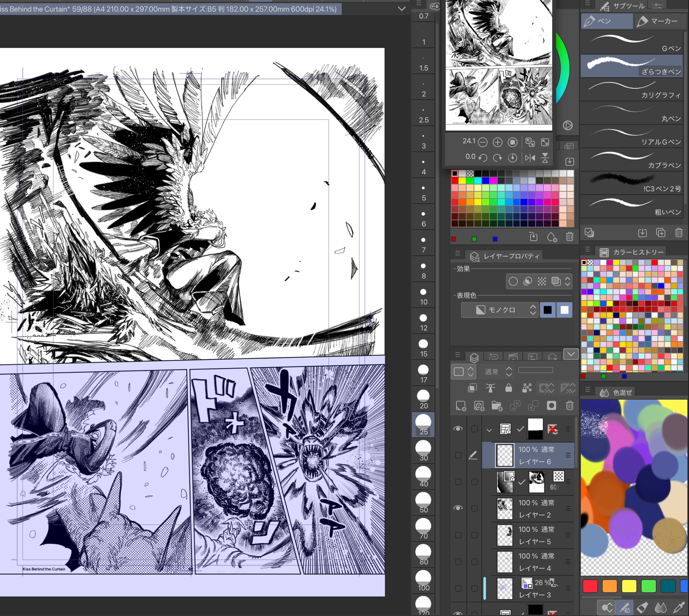689x616 pixels.
Task: Switch to the マーカー tab
Action: [x=660, y=21]
